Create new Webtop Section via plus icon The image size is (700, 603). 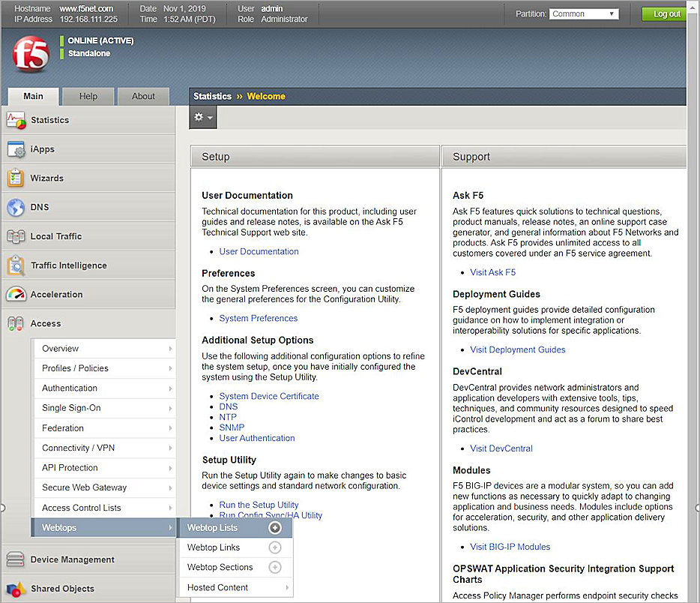pos(275,568)
